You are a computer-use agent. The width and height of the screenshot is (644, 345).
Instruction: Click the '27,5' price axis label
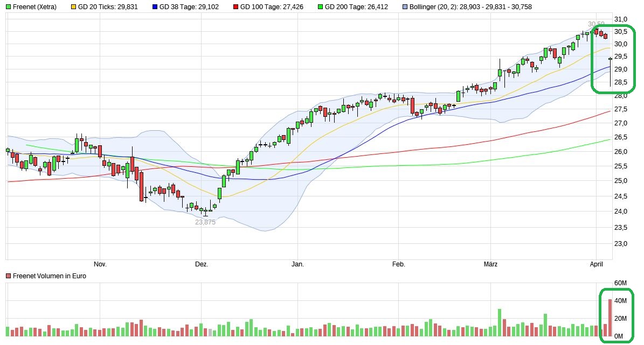(621, 109)
